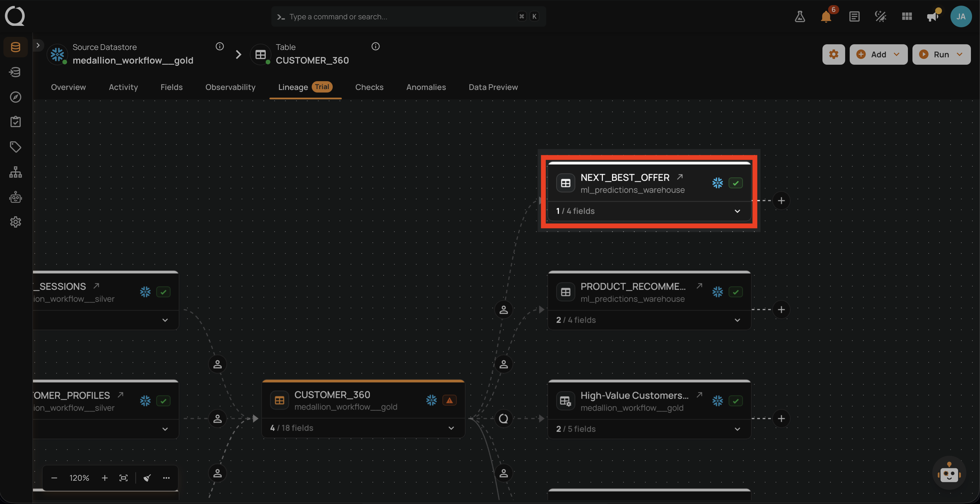Click the person node left of CUSTOMER_360

coord(217,418)
